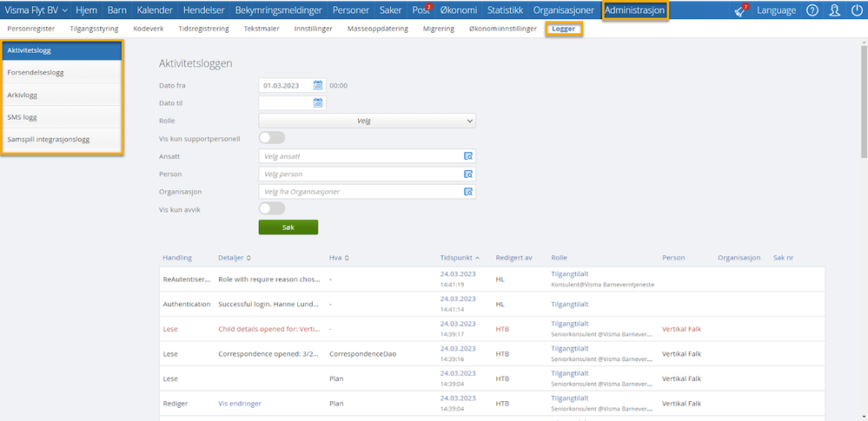The height and width of the screenshot is (421, 868).
Task: Go to Hjem in top menu
Action: pyautogui.click(x=86, y=10)
